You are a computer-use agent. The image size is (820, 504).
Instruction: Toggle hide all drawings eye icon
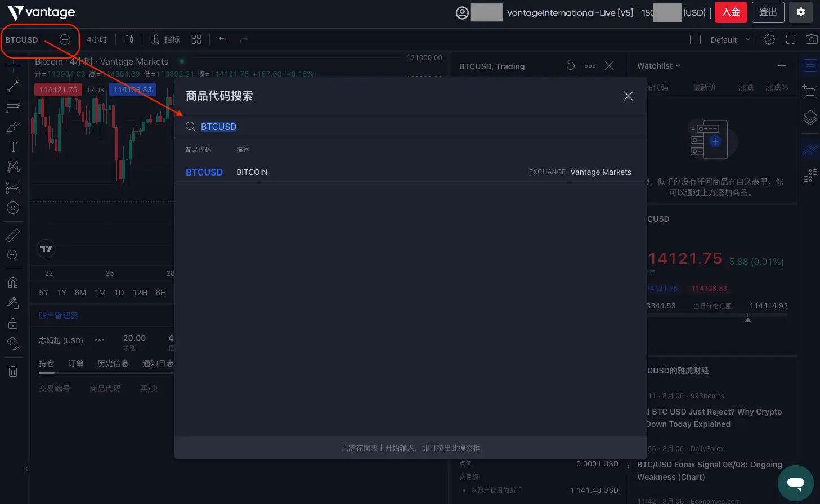pyautogui.click(x=13, y=343)
